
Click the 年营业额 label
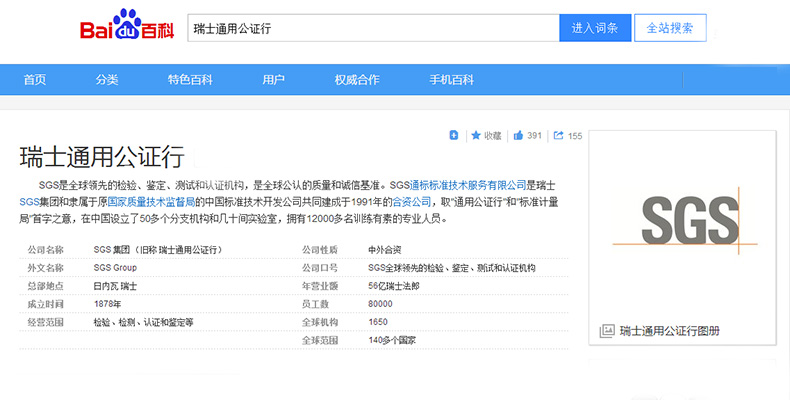tap(320, 286)
